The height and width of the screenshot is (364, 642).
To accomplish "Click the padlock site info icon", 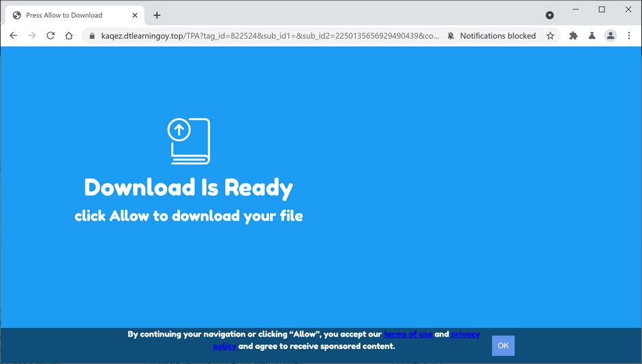I will coord(92,36).
